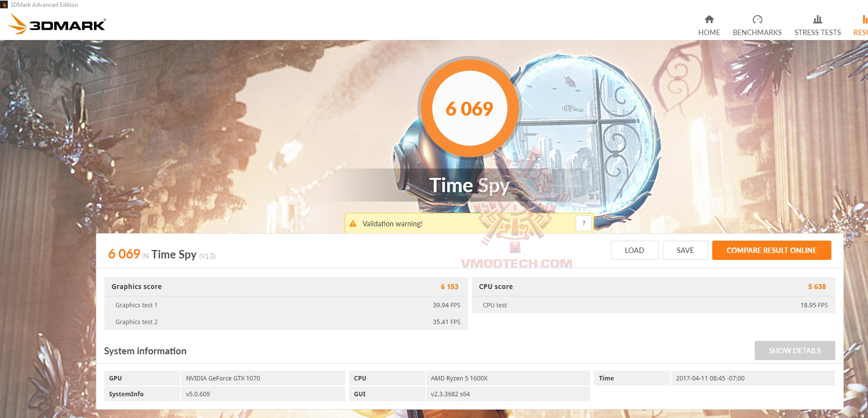
Task: Click the SystemInfo version v5.0.609
Action: pos(198,394)
